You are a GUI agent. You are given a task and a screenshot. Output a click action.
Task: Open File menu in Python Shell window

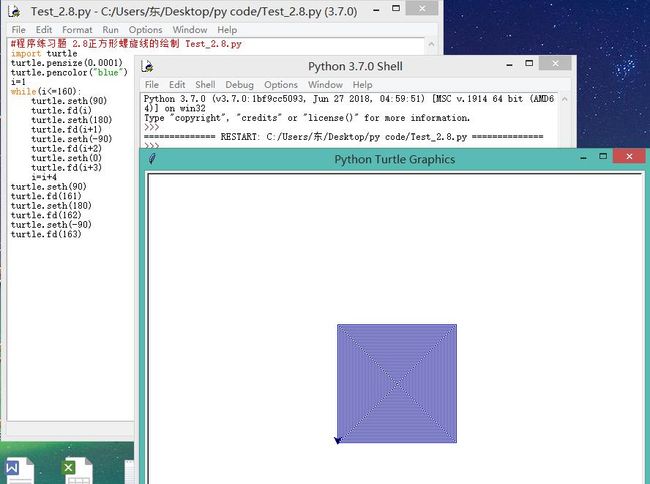(152, 85)
